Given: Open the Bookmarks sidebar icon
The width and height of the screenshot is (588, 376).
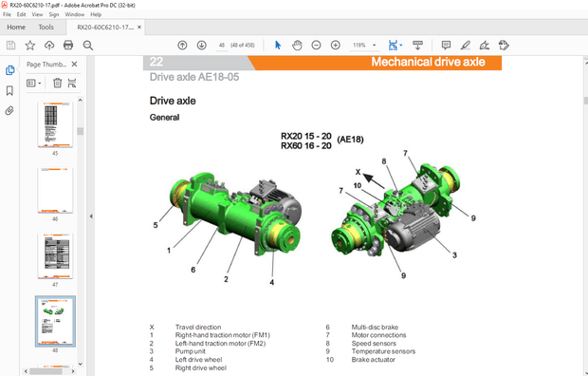Looking at the screenshot, I should coord(9,90).
